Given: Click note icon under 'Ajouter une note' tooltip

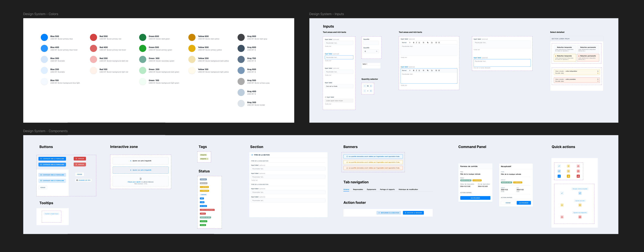Looking at the screenshot, I should tap(580, 205).
